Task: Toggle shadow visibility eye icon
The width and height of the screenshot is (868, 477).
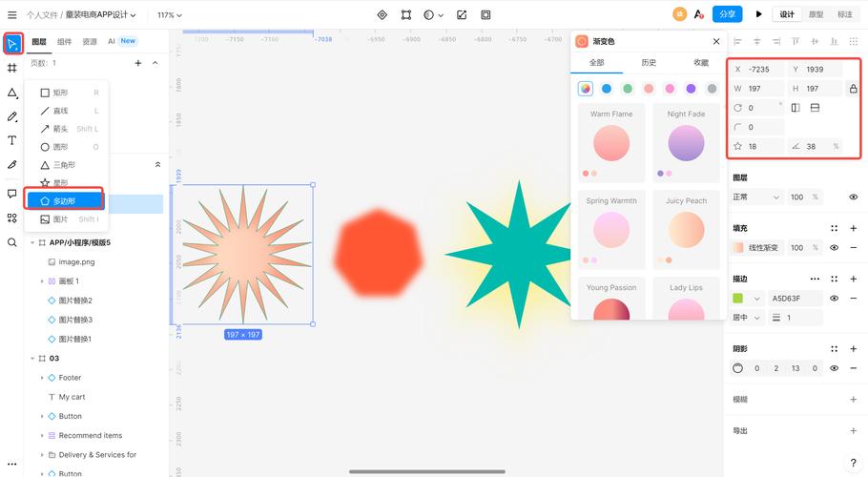Action: (835, 368)
